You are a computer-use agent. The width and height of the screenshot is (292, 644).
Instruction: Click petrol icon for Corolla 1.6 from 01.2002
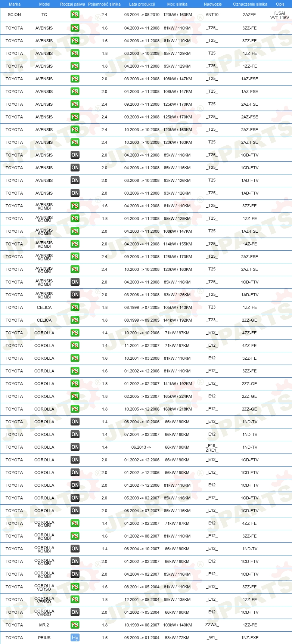pos(75,371)
